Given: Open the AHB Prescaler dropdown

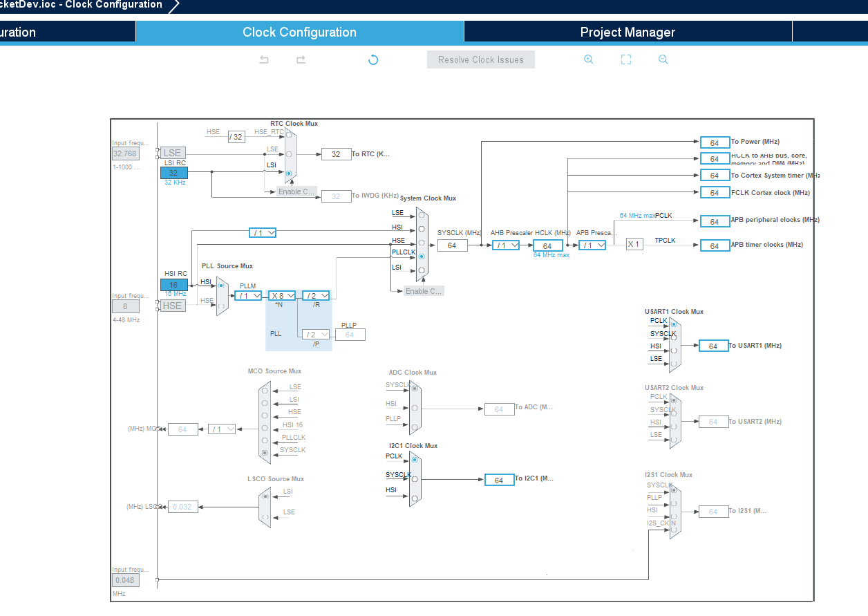Looking at the screenshot, I should 506,245.
